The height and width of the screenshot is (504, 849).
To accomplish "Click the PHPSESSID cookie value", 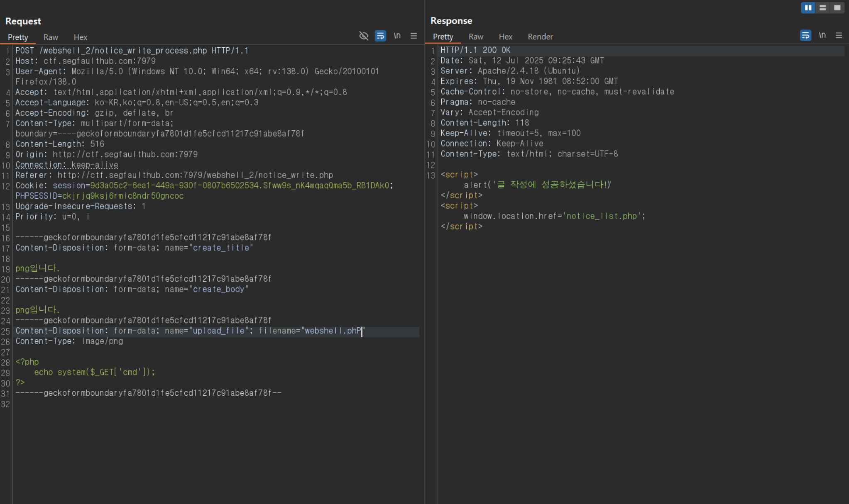I will (122, 196).
